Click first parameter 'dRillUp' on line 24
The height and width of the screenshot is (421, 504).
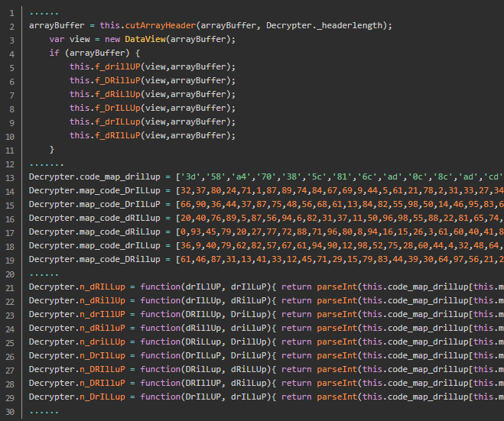pyautogui.click(x=203, y=329)
